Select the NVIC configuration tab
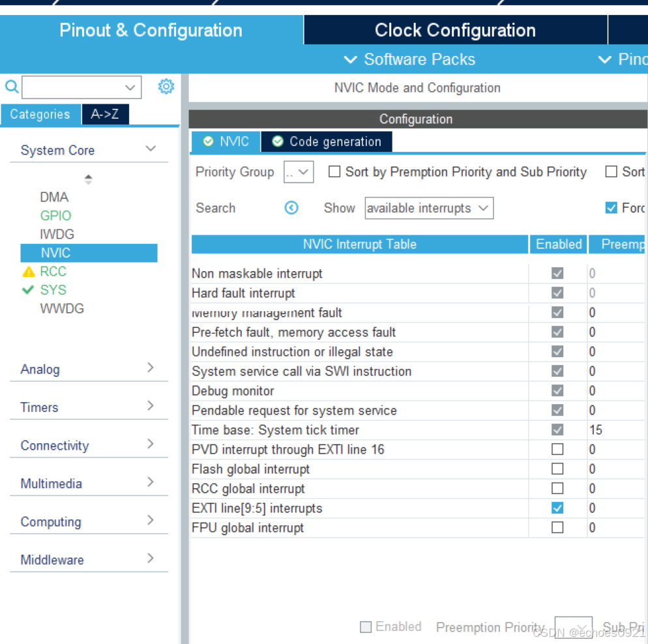 (226, 141)
